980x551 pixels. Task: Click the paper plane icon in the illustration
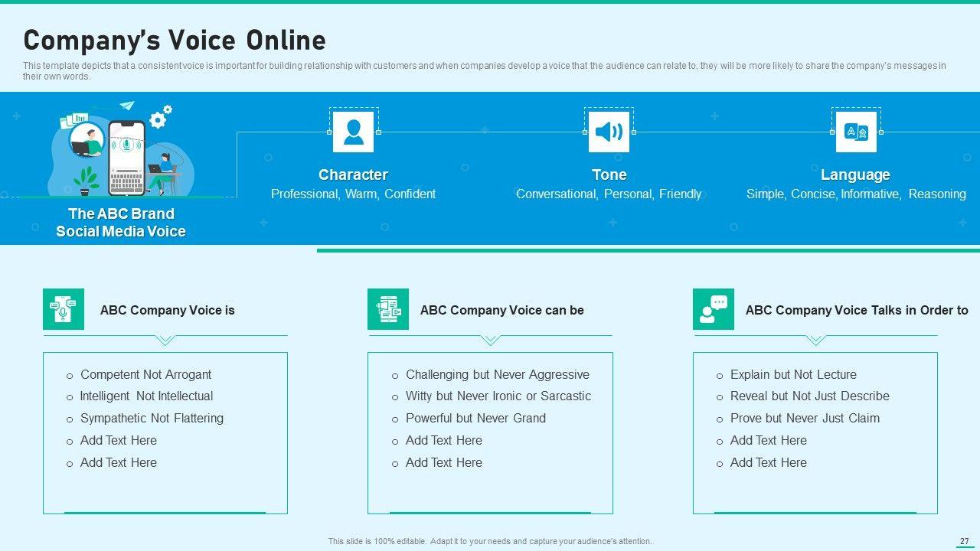pyautogui.click(x=127, y=106)
